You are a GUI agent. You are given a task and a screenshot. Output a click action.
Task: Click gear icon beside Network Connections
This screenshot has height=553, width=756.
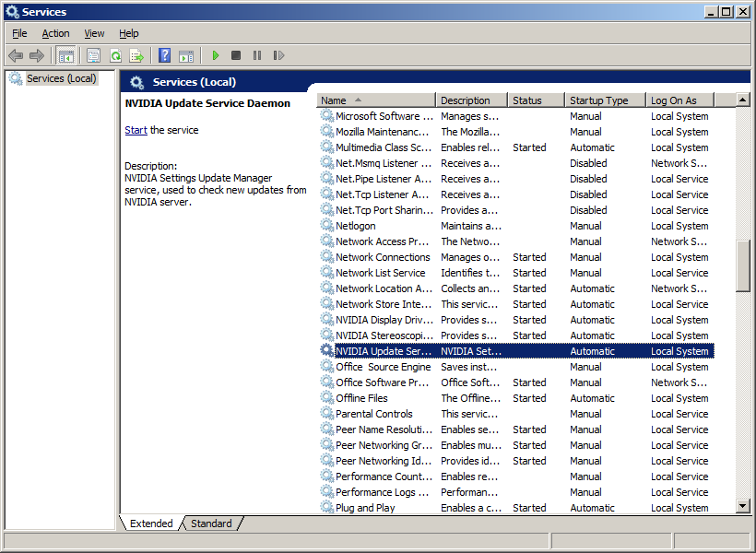coord(327,256)
